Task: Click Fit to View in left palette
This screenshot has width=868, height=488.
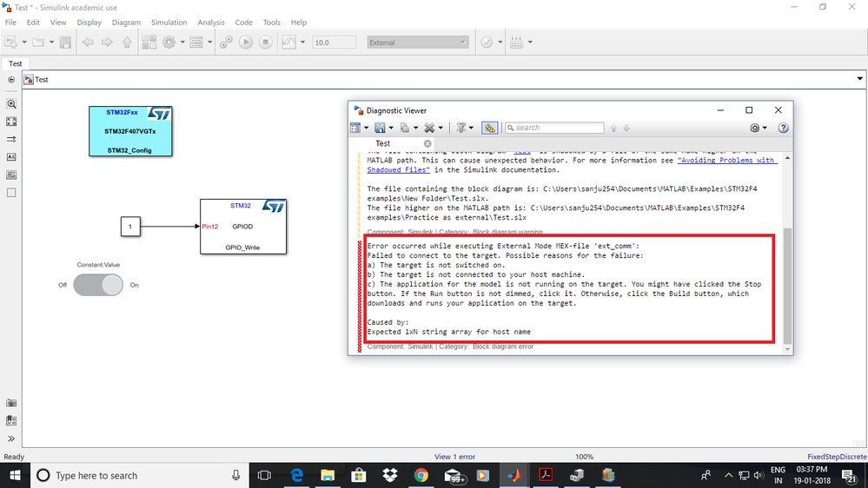Action: point(11,122)
